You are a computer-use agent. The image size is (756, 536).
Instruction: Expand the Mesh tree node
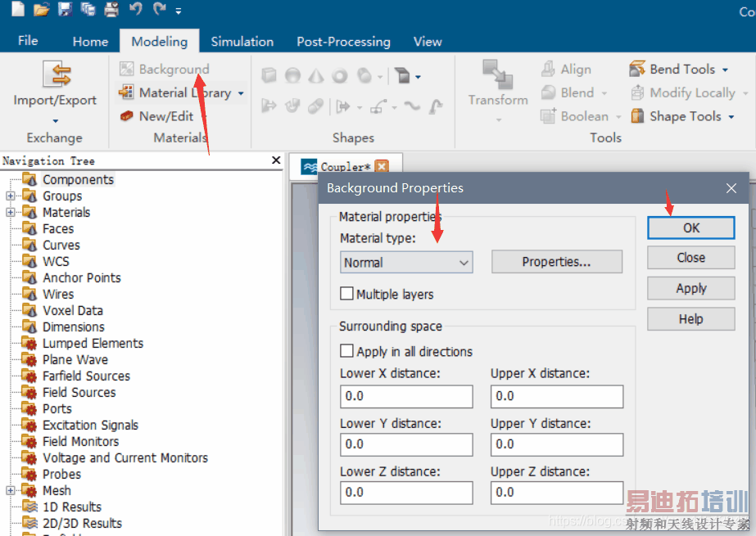click(10, 491)
